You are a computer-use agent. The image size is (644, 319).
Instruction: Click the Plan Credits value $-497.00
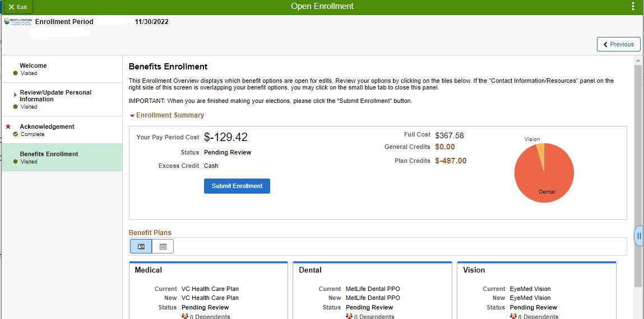pyautogui.click(x=451, y=161)
